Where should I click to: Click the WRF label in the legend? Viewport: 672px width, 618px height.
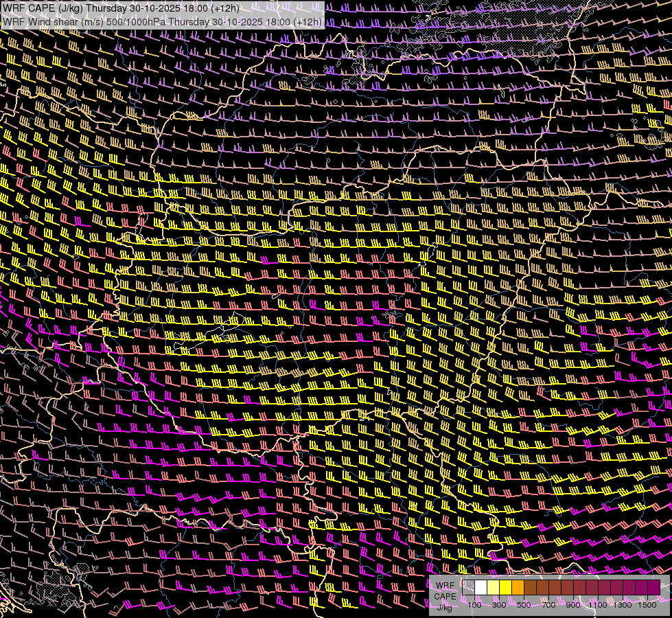coord(445,586)
